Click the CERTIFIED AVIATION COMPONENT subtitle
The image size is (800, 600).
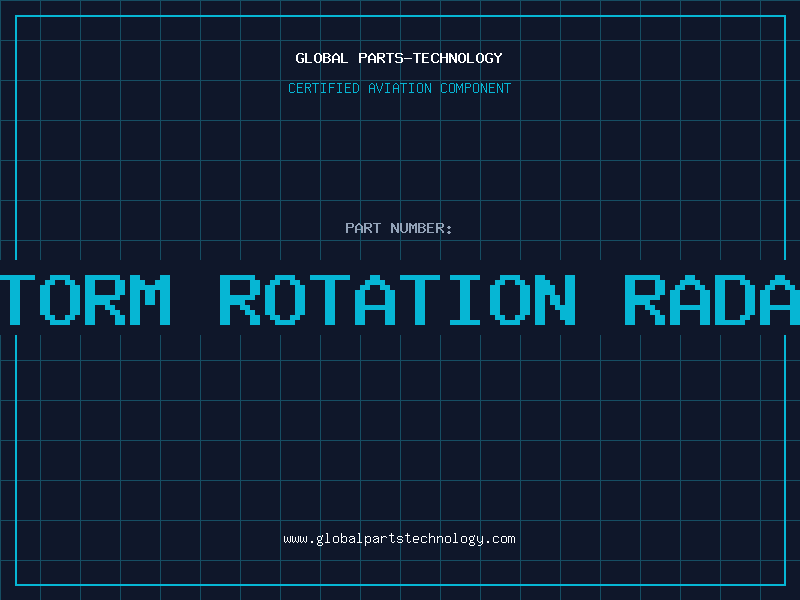tap(399, 88)
